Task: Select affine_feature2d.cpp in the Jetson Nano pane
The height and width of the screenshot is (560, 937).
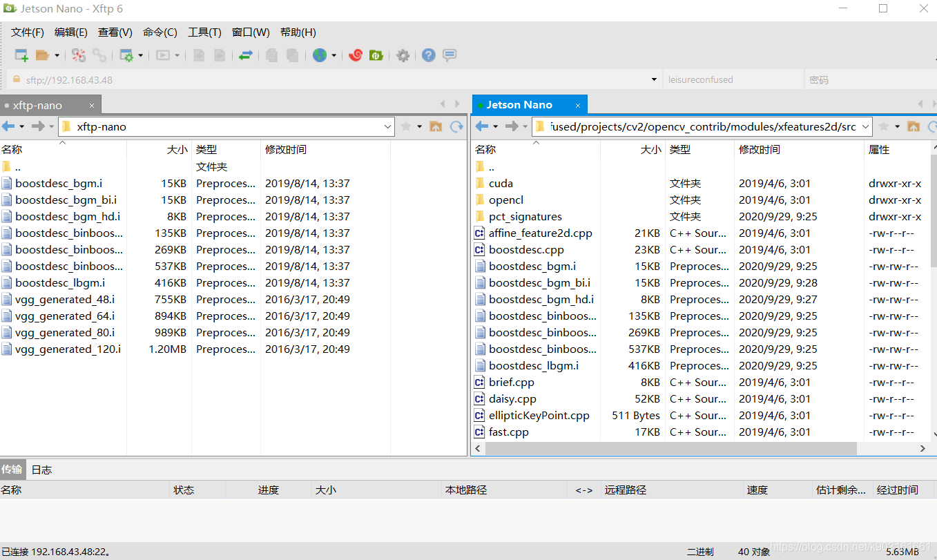Action: 541,233
